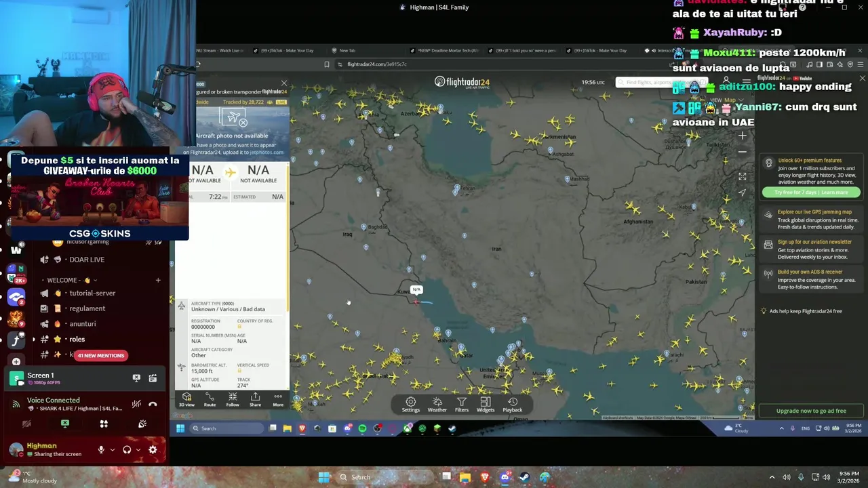Screen dimensions: 868x488
Task: Center map on my location
Action: 742,192
